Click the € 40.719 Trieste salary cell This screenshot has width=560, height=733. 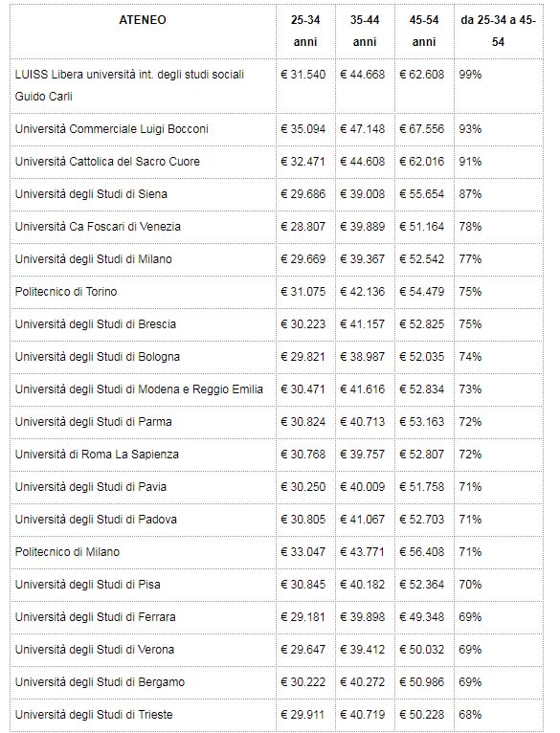point(363,715)
